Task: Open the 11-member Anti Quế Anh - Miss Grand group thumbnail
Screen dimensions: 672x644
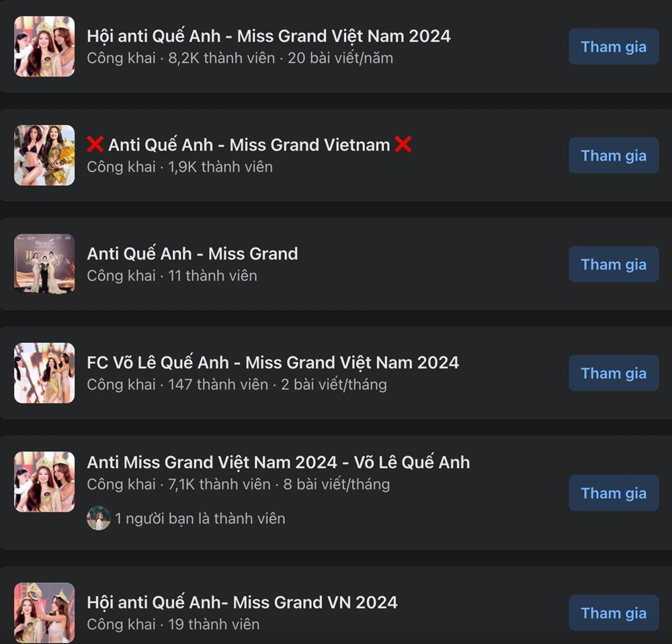Action: click(44, 264)
